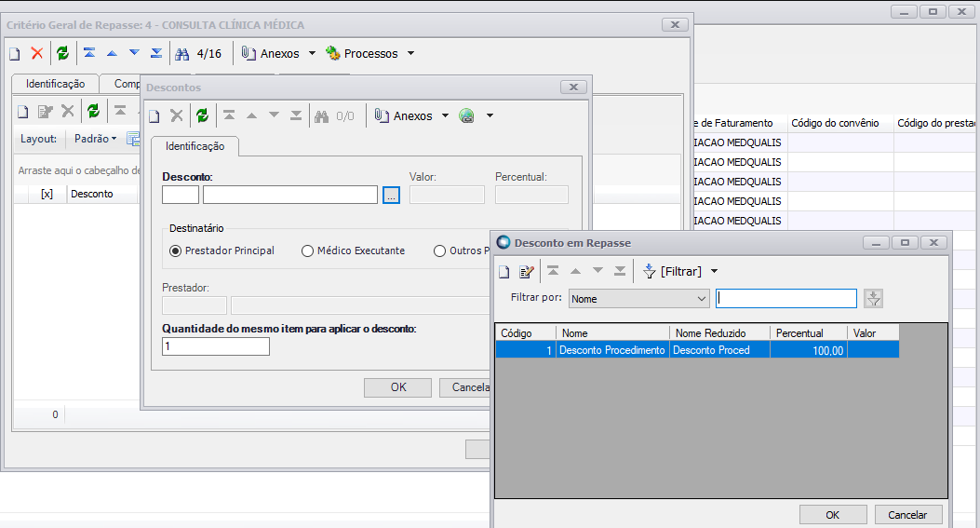Click edit record icon in inner grid toolbar
Screen dimensions: 980x528
point(45,112)
